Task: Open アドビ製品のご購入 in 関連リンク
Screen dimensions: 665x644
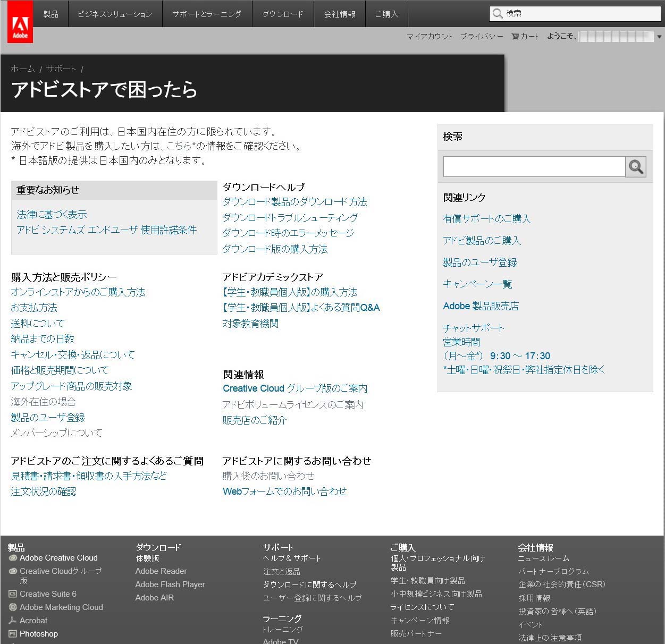Action: (482, 241)
